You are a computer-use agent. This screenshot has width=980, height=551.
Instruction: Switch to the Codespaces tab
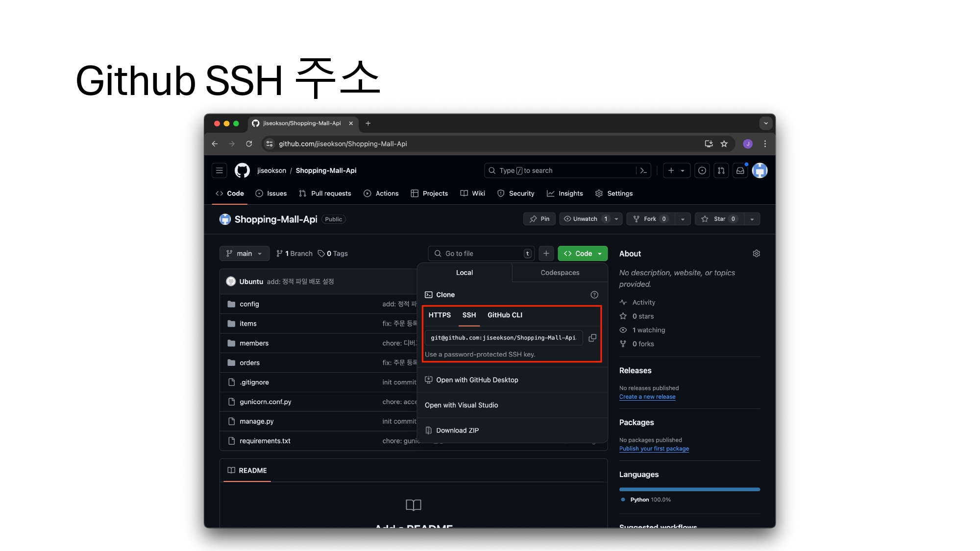point(560,273)
